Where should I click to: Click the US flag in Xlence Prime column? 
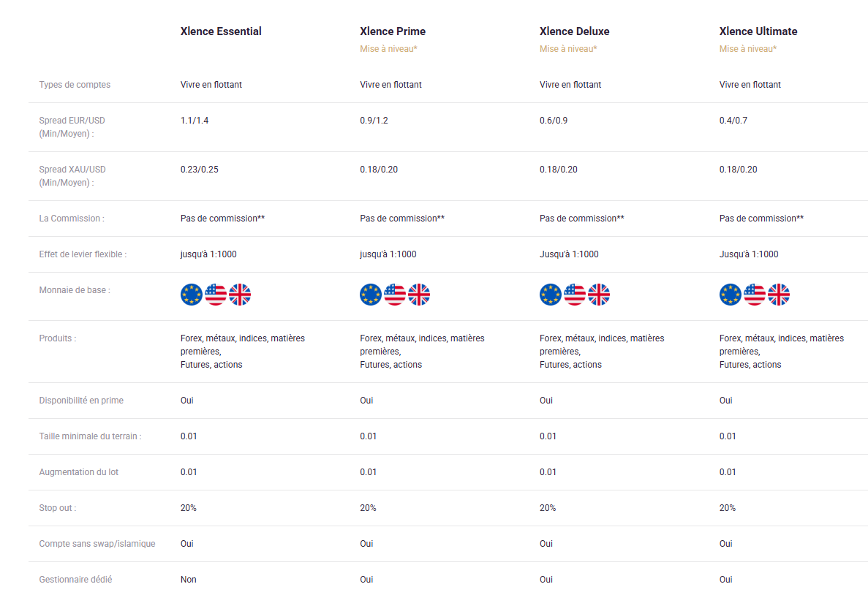pyautogui.click(x=395, y=295)
